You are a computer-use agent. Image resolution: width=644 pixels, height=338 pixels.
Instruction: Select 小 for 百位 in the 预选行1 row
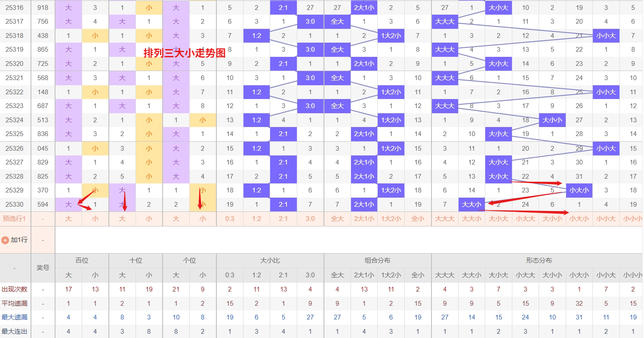[x=95, y=219]
